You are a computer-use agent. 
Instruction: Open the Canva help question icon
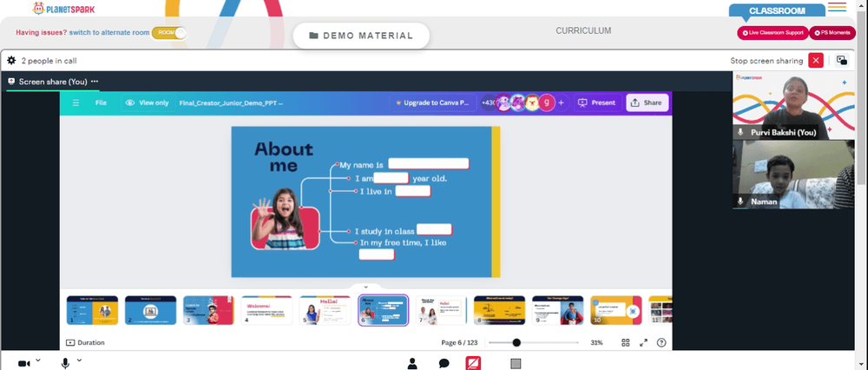coord(661,343)
